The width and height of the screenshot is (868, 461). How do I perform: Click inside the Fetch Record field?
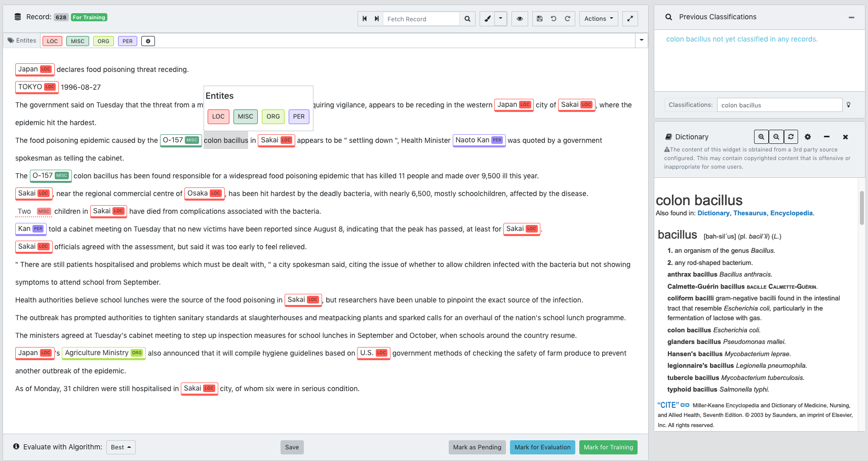point(421,19)
